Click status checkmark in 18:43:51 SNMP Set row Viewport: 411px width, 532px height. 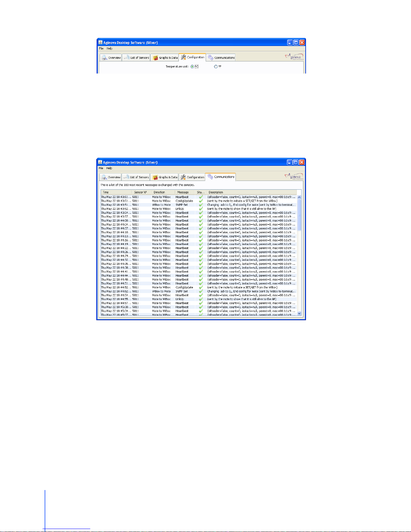coord(201,205)
